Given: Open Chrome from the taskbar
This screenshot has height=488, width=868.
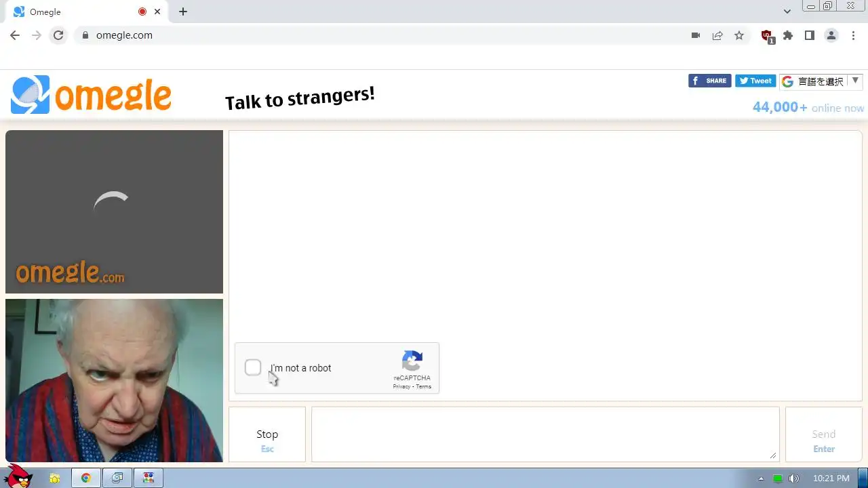Looking at the screenshot, I should 86,479.
